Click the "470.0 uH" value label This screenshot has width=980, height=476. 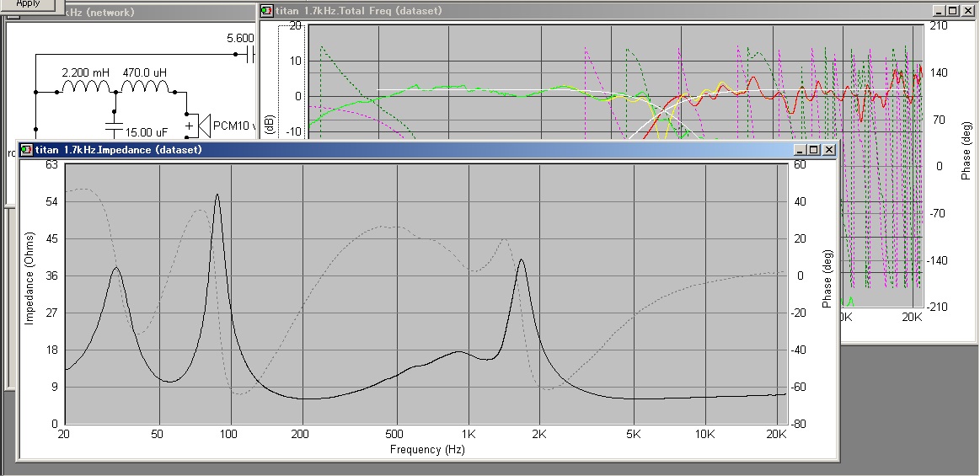(x=145, y=73)
